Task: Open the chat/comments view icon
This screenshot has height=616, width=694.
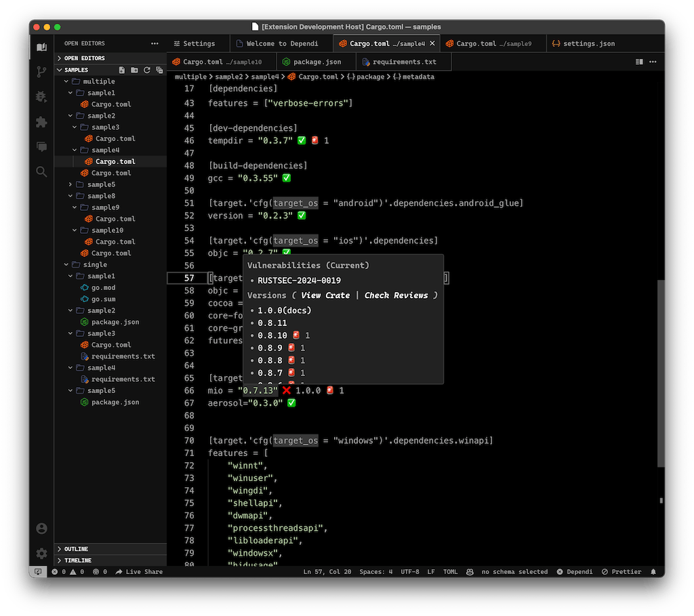Action: [x=41, y=146]
